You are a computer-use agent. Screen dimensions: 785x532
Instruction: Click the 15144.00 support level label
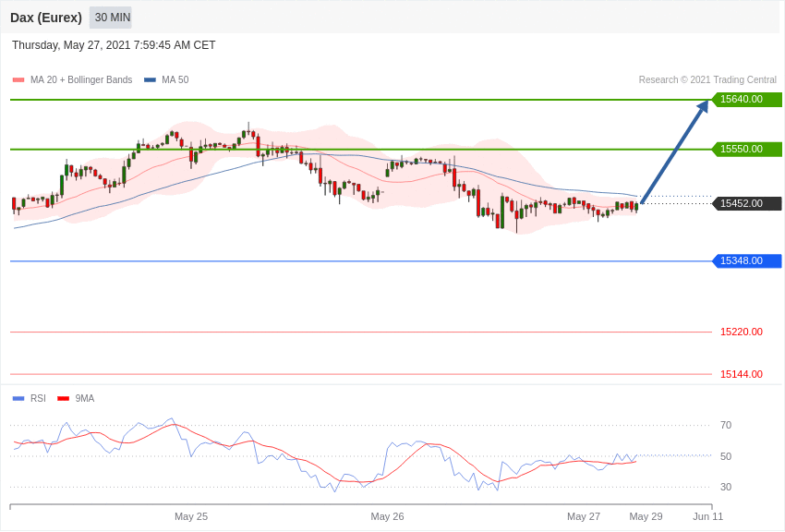click(742, 374)
